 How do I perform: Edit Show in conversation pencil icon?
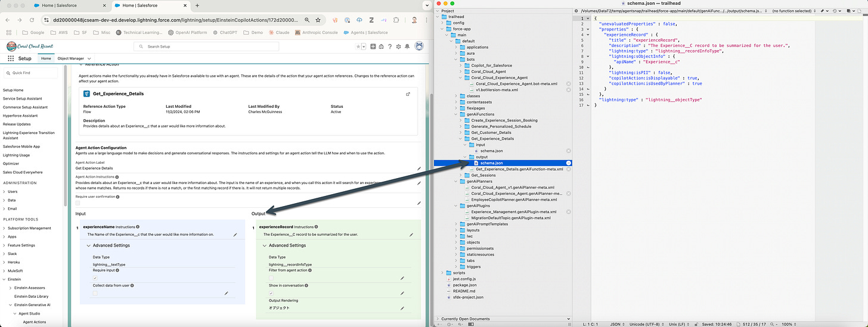(402, 293)
